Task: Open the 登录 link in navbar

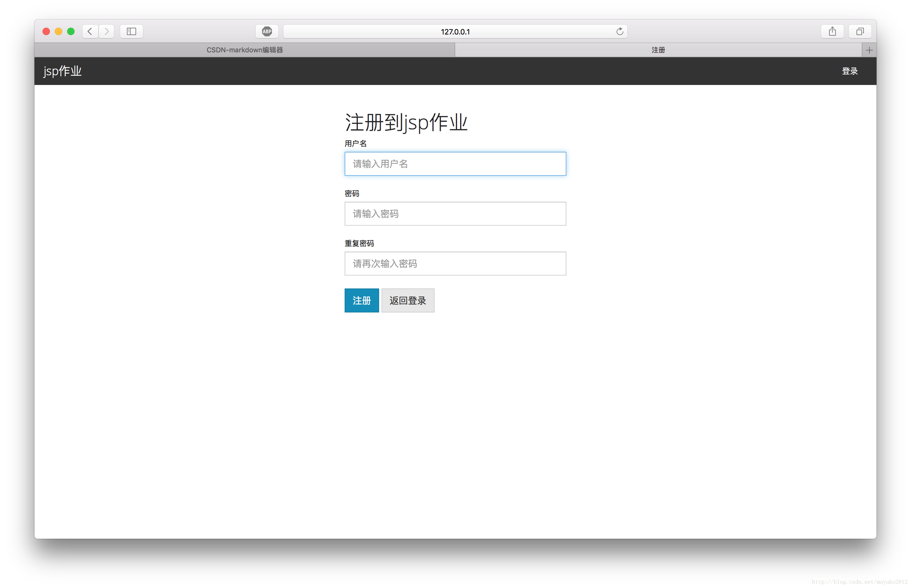Action: 849,71
